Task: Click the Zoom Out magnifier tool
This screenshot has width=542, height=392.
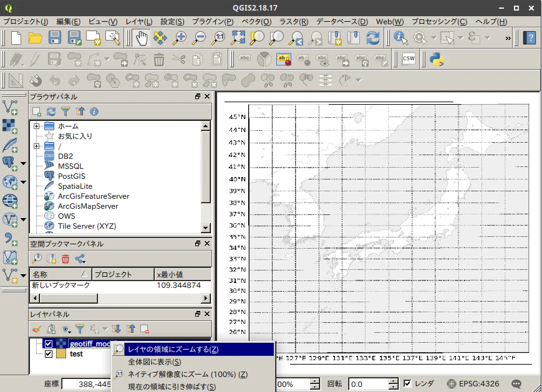Action: pos(199,37)
